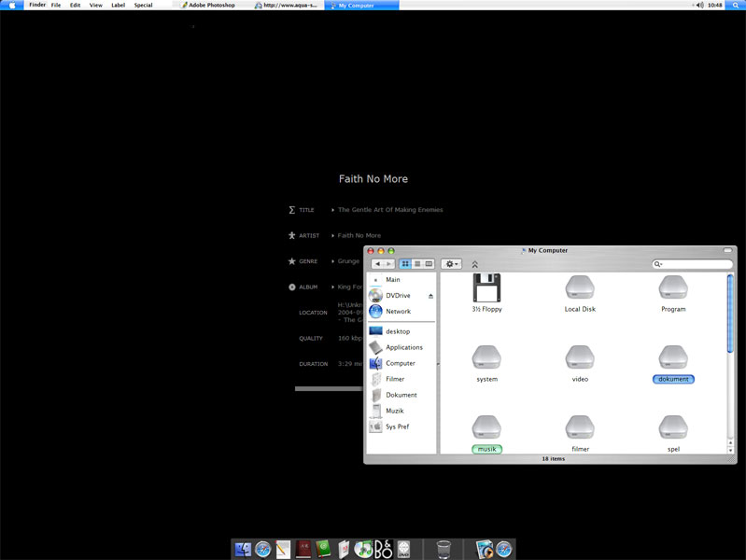
Task: Open Computer in the sidebar
Action: point(401,363)
